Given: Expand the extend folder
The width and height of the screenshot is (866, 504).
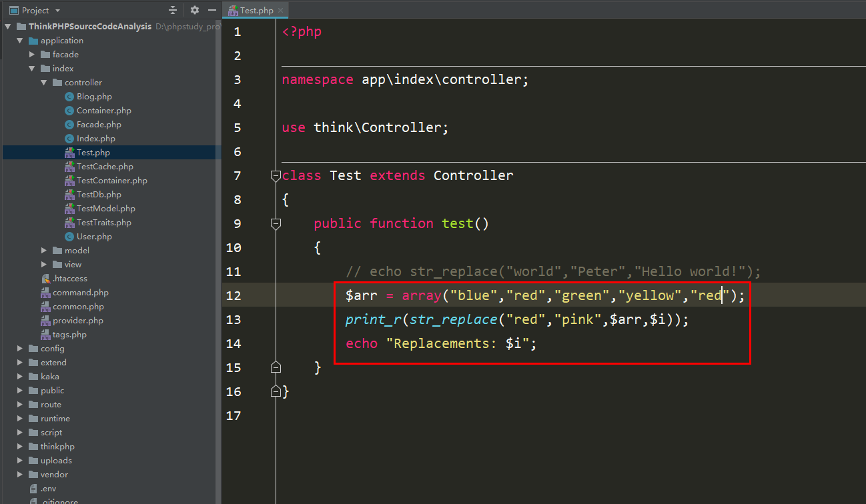Looking at the screenshot, I should coord(20,363).
